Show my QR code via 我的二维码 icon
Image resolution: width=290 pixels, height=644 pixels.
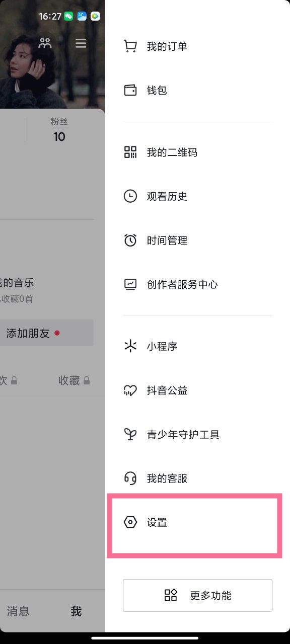coord(130,152)
